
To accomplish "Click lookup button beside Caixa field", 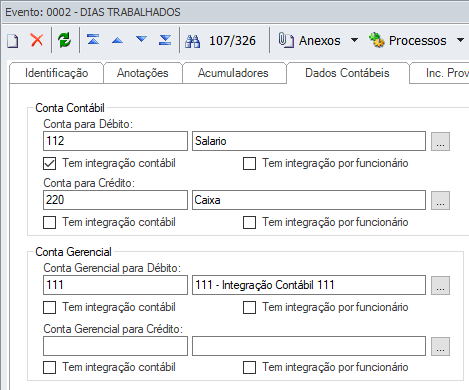I will coord(440,200).
